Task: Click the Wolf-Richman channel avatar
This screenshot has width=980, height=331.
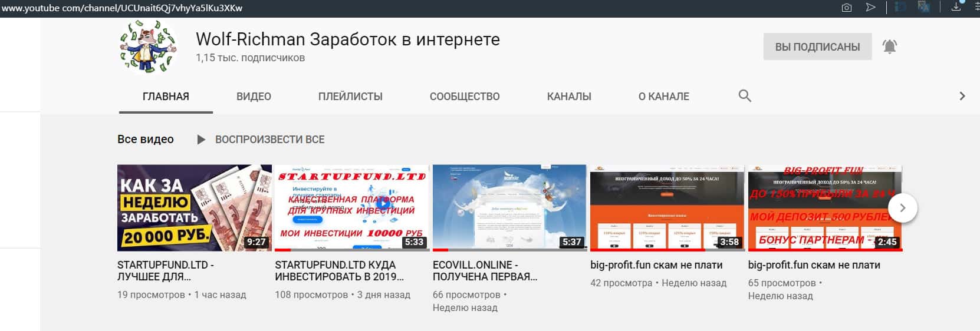Action: (x=148, y=47)
